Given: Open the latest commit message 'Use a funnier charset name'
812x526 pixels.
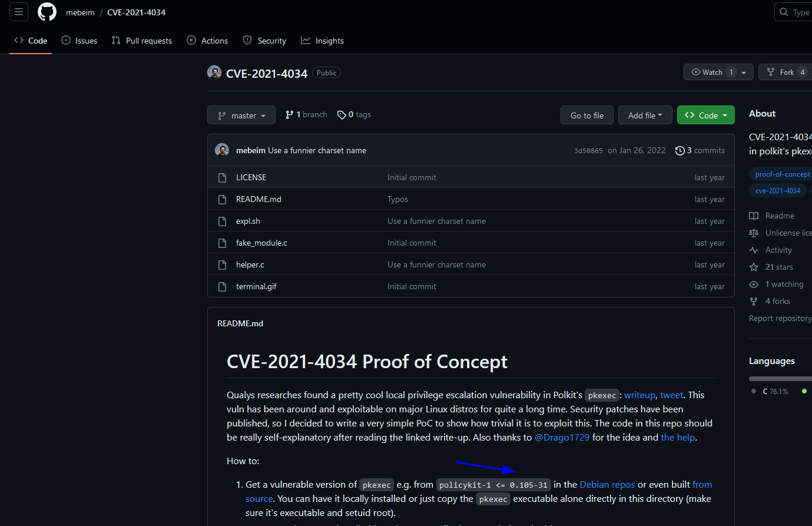Looking at the screenshot, I should [317, 150].
